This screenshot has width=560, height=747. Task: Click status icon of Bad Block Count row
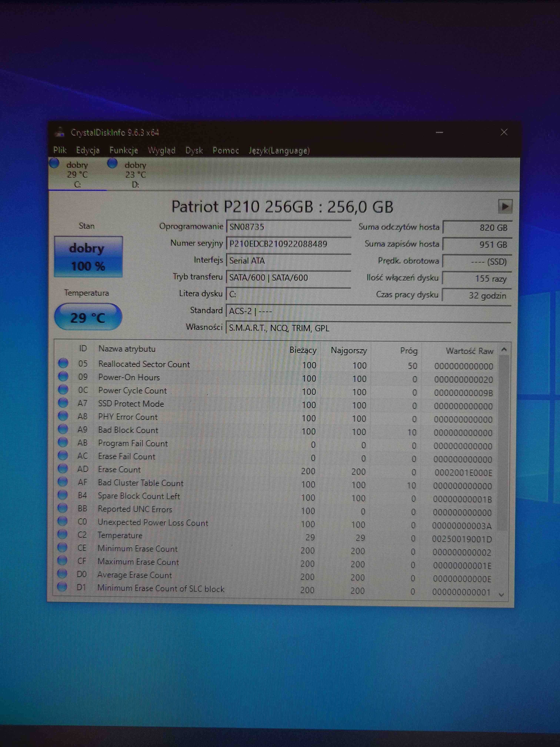coord(63,429)
